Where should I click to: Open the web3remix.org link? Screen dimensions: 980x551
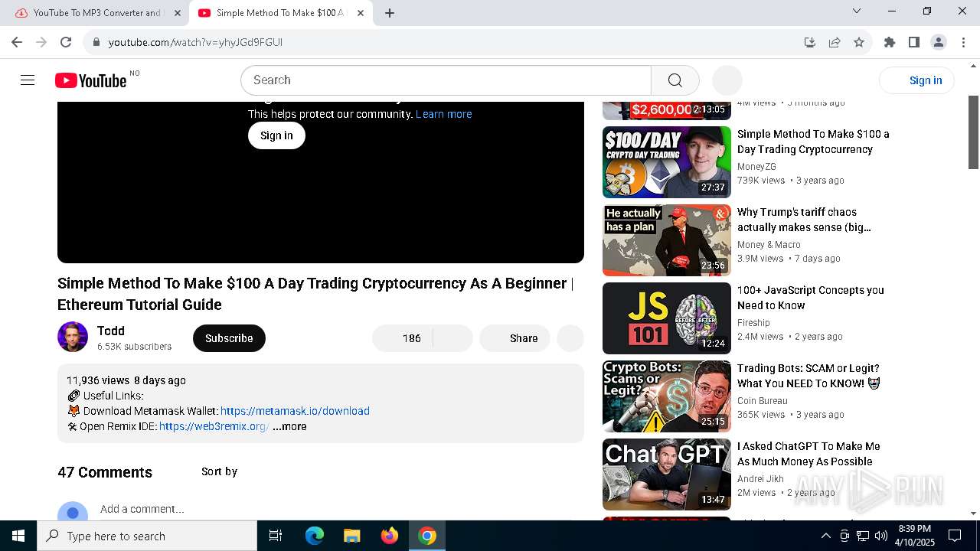[214, 426]
